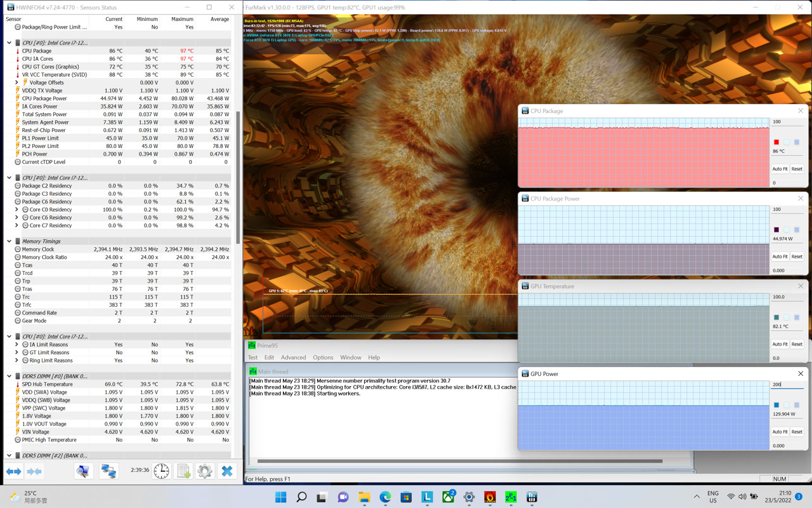Click the Prime95 horizontal scrollbar
Image resolution: width=812 pixels, height=508 pixels.
pos(460,461)
